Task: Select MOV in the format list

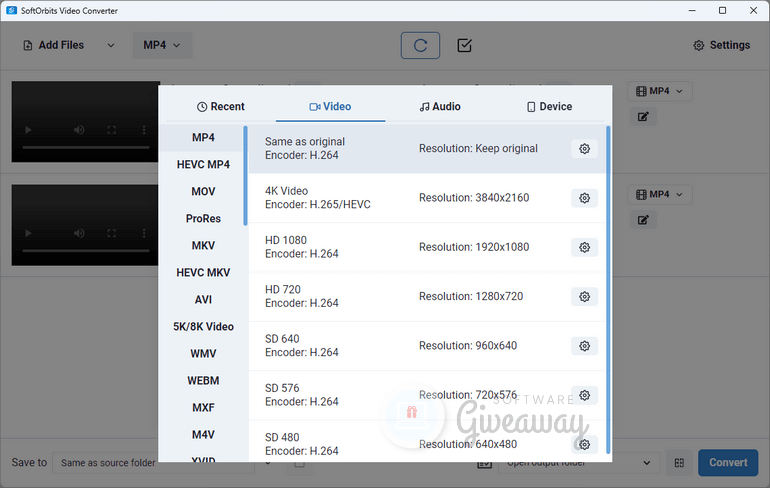Action: (x=203, y=191)
